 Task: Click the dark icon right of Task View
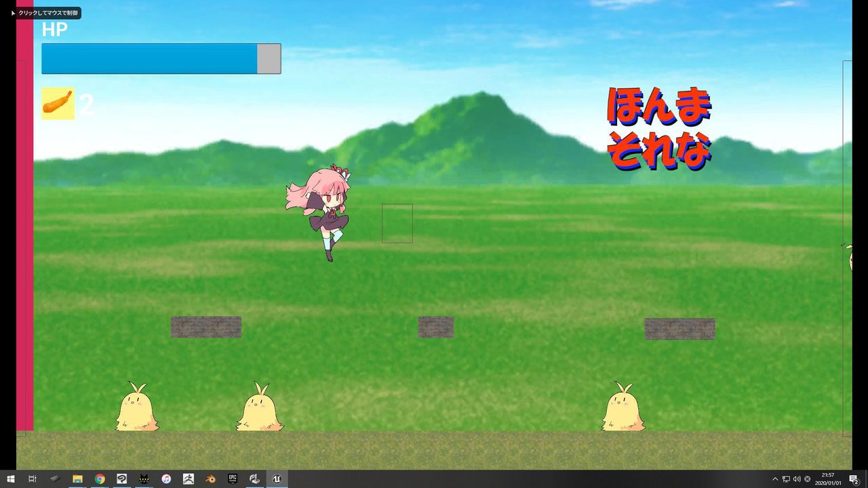pyautogui.click(x=55, y=479)
